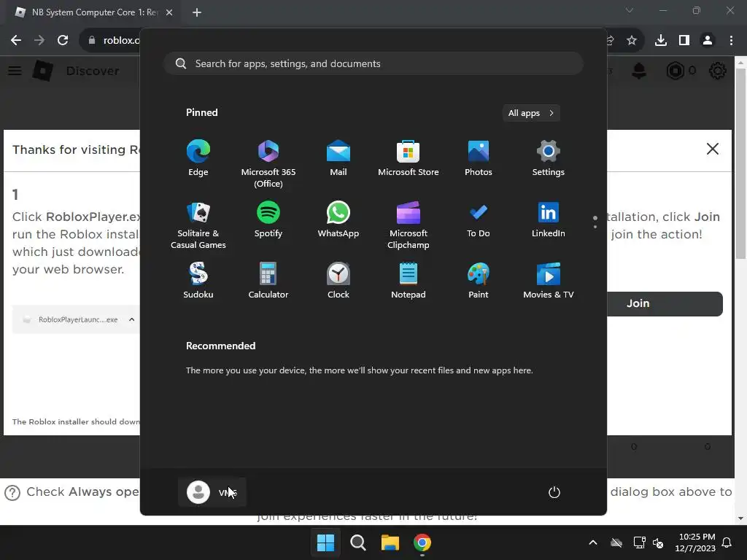This screenshot has width=747, height=560.
Task: Click the network tray icon
Action: [x=639, y=542]
